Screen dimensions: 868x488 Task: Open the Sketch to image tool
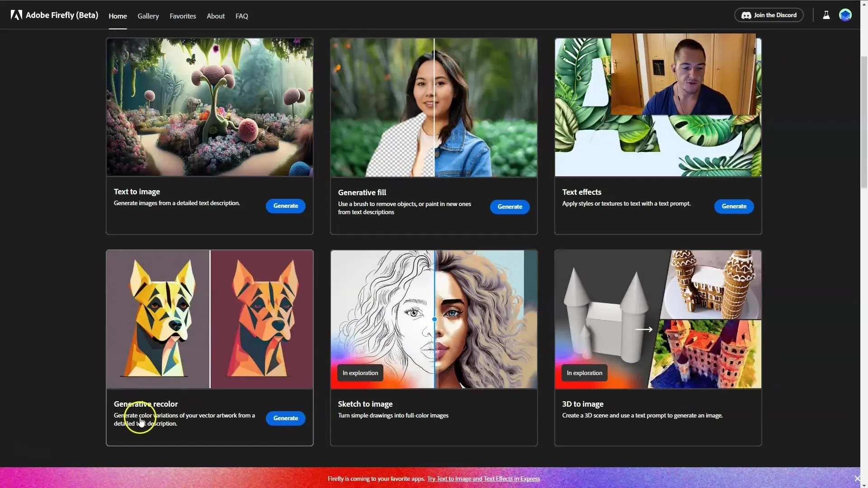(365, 404)
